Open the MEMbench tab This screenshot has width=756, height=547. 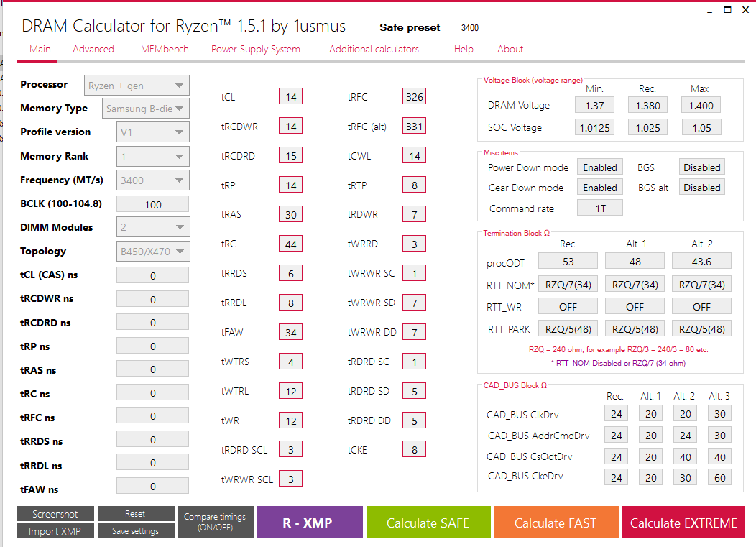(x=165, y=49)
